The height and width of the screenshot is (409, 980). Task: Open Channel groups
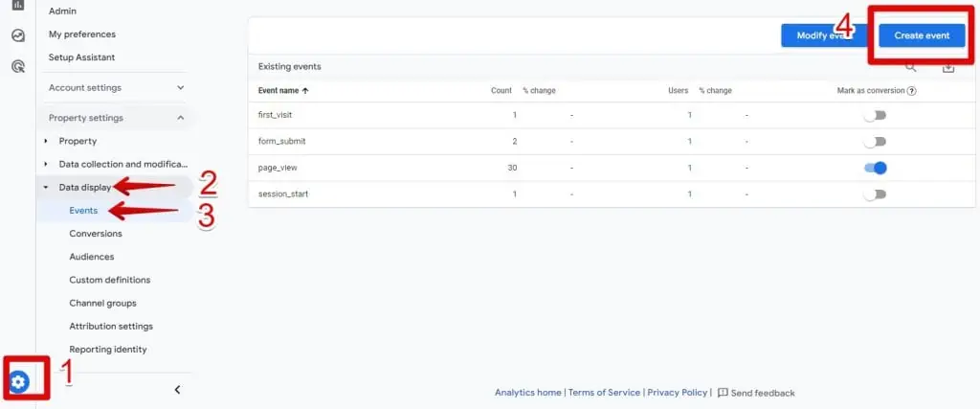pos(102,303)
